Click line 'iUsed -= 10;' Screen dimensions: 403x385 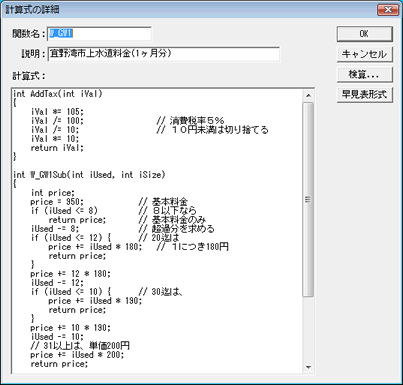[x=57, y=337]
